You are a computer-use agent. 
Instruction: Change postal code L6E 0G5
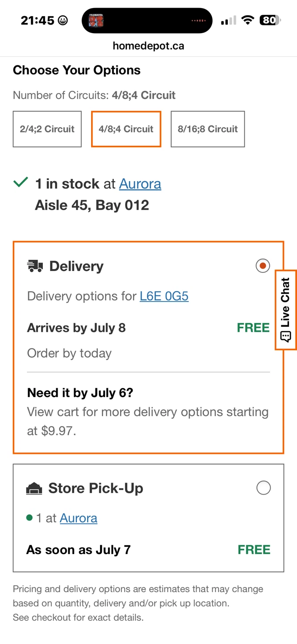(x=164, y=296)
